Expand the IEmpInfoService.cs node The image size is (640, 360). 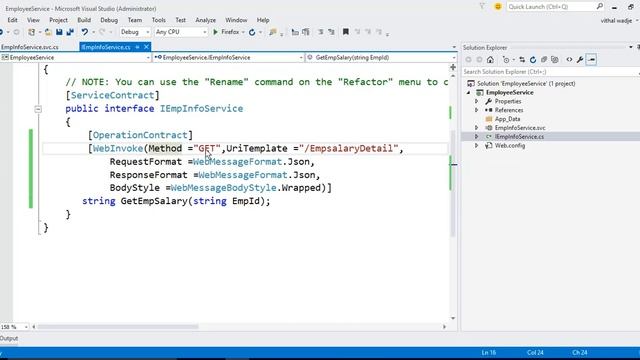pyautogui.click(x=476, y=137)
